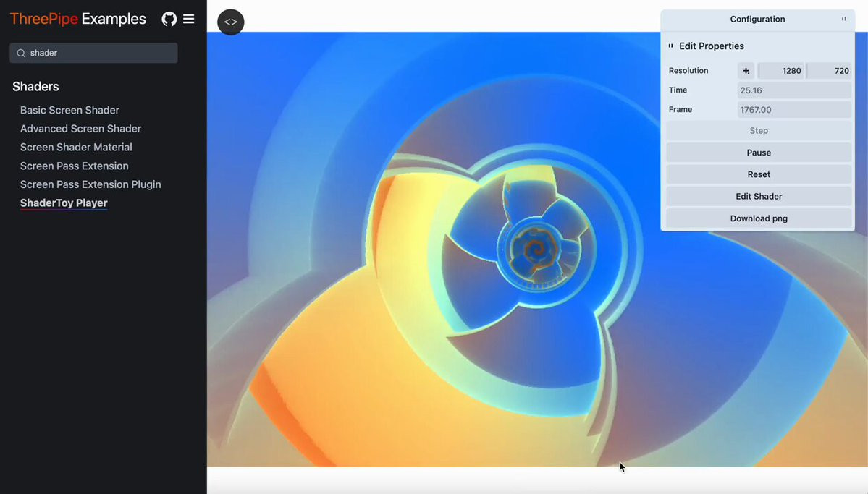
Task: Edit the resolution width value 1280
Action: coord(781,71)
